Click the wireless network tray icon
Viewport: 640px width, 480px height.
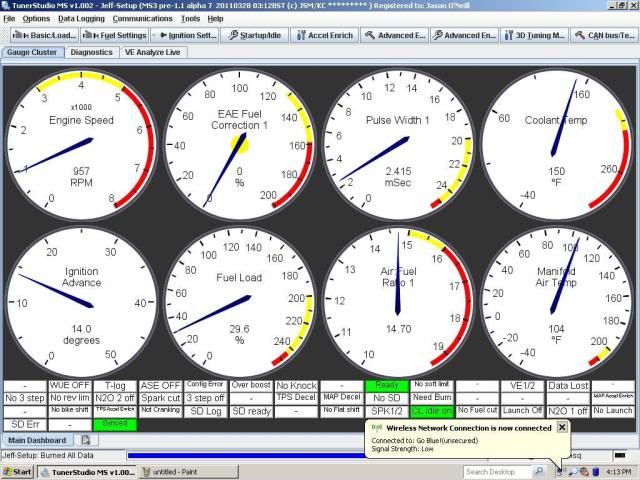pos(562,471)
